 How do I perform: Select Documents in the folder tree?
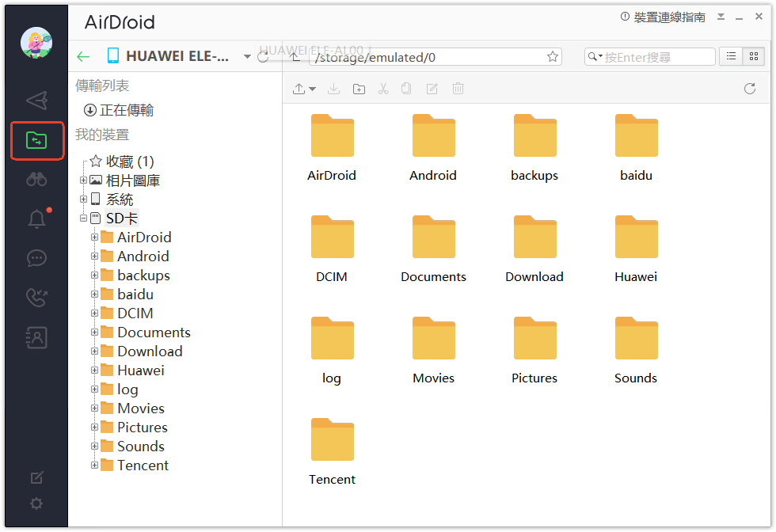coord(146,332)
